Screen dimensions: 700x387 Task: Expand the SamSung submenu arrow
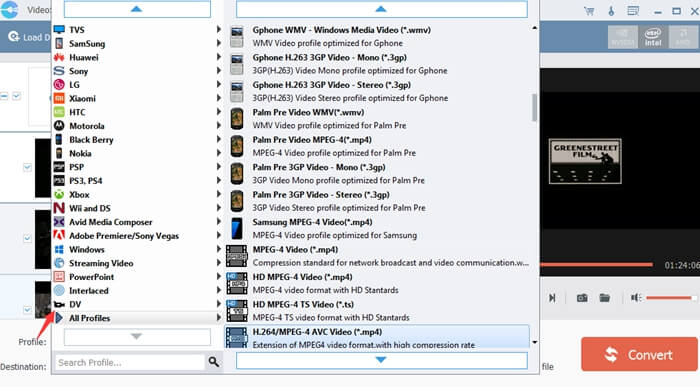219,43
